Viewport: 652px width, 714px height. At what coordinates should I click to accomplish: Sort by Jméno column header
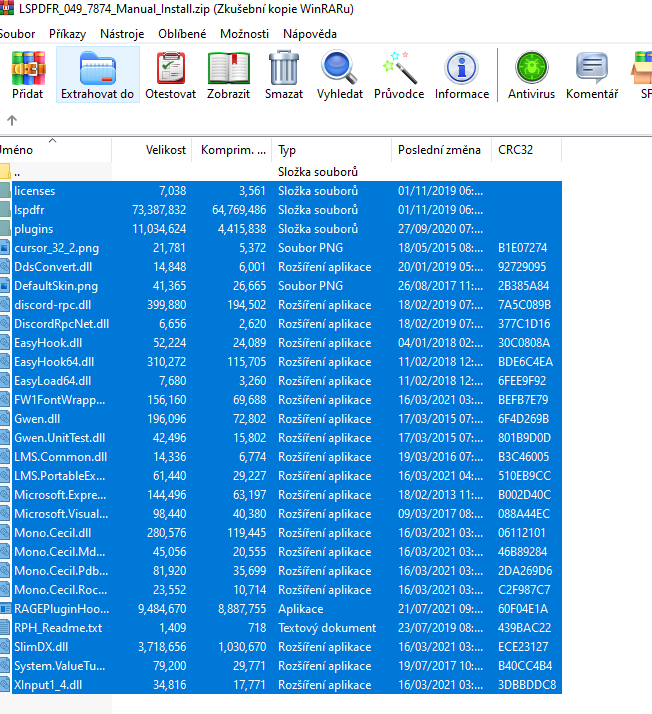[x=55, y=150]
